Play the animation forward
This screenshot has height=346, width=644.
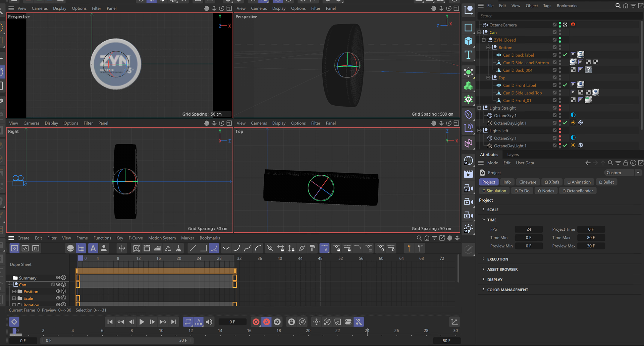[x=142, y=322]
